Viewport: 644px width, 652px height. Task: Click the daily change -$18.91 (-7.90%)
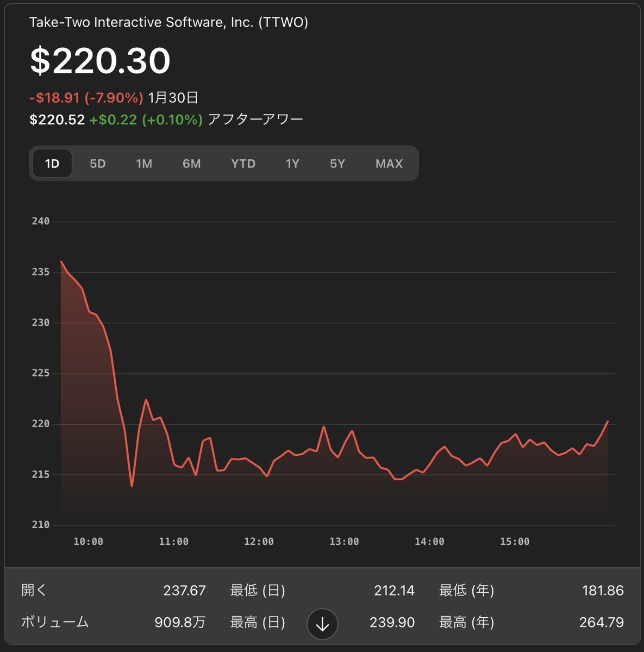86,98
